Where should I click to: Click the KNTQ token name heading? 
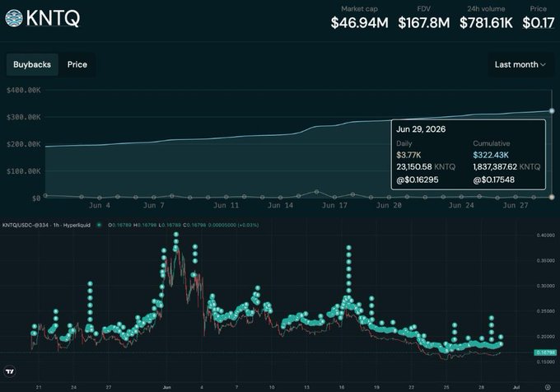pyautogui.click(x=53, y=18)
